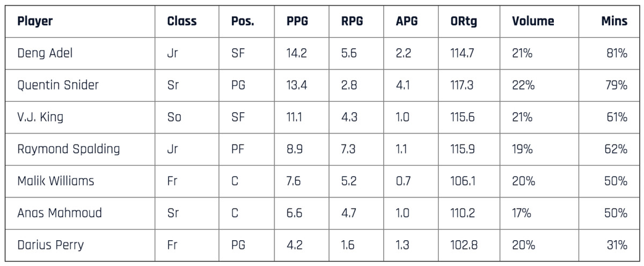Click Raymond Spalding's 7.3 RPG value
The height and width of the screenshot is (266, 644).
(349, 149)
